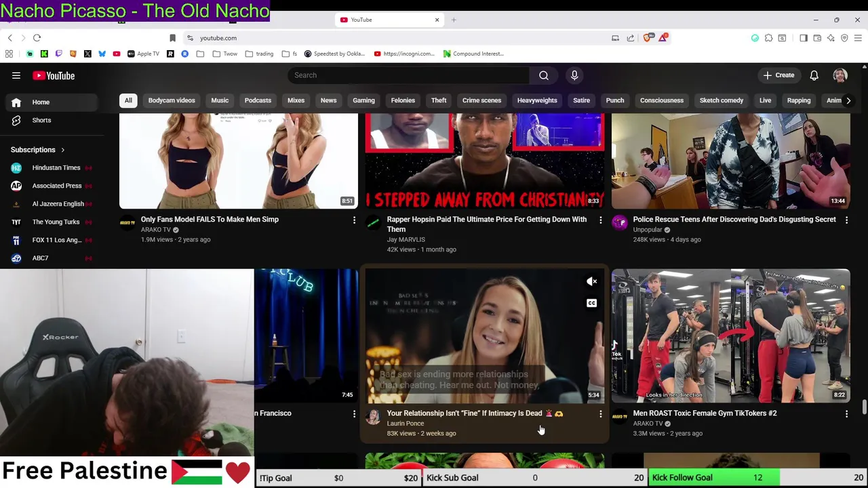868x488 pixels.
Task: Open ABC7 subscription channel
Action: [51, 258]
